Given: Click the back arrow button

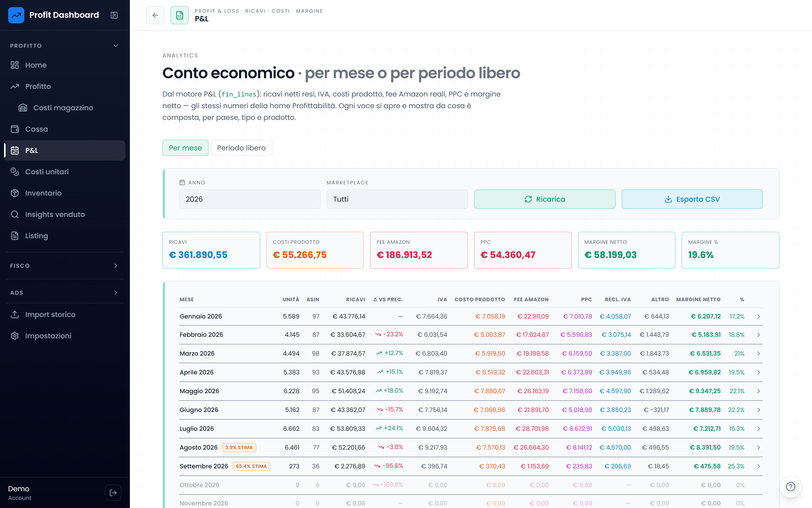Looking at the screenshot, I should (x=155, y=15).
